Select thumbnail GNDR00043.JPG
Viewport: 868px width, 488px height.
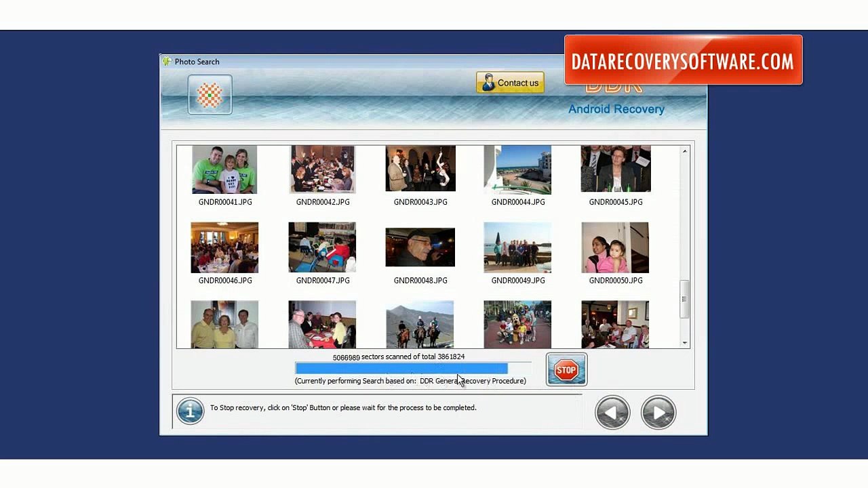tap(420, 169)
